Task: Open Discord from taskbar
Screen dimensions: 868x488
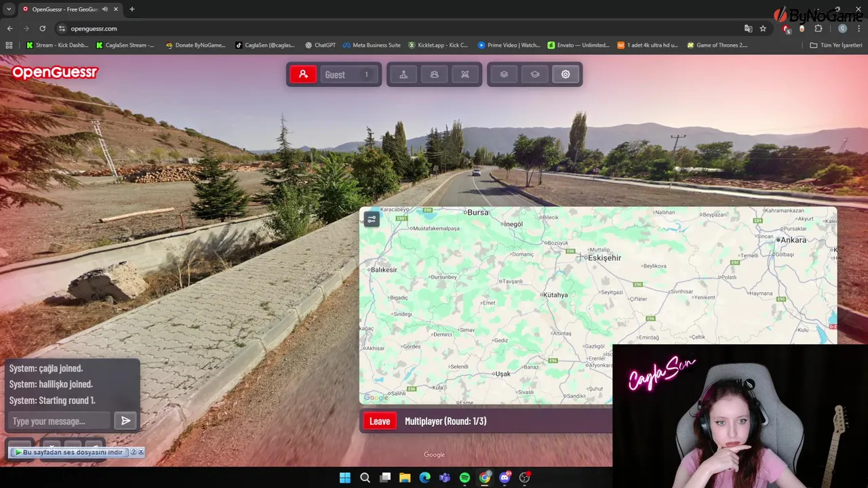Action: (505, 478)
